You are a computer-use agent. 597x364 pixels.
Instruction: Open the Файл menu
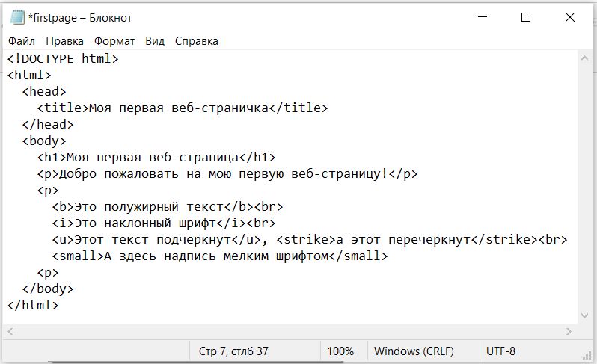pos(22,41)
